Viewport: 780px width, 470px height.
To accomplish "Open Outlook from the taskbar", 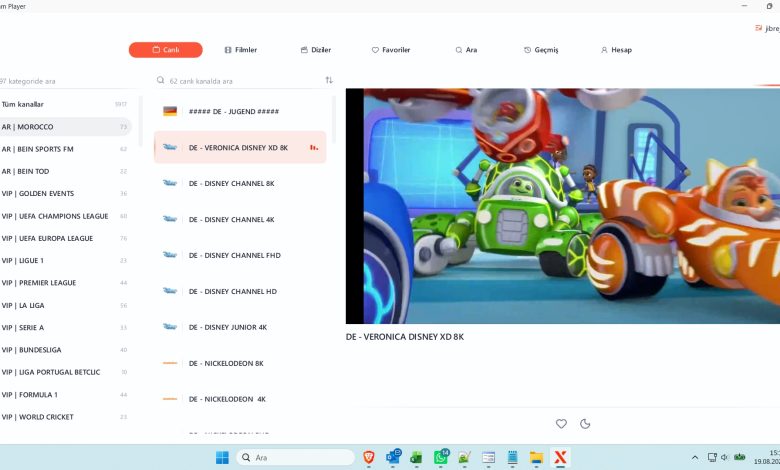I will [393, 457].
